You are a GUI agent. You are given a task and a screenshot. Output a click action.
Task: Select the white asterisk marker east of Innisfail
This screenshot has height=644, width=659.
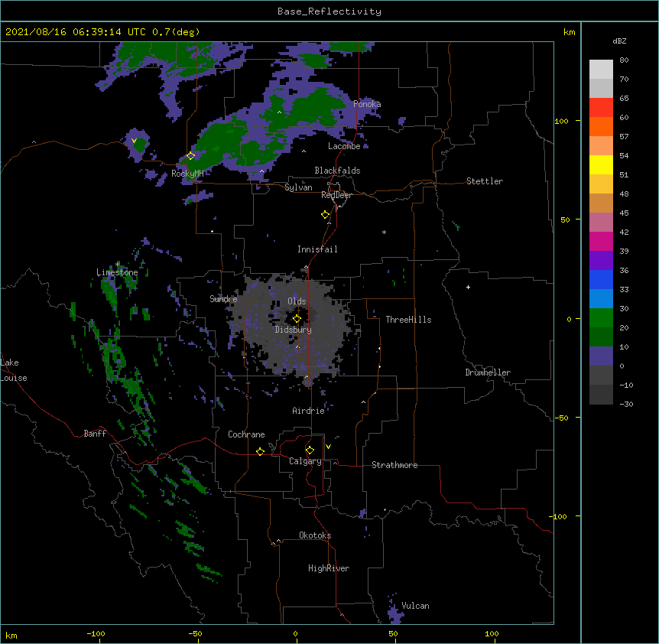[x=384, y=232]
